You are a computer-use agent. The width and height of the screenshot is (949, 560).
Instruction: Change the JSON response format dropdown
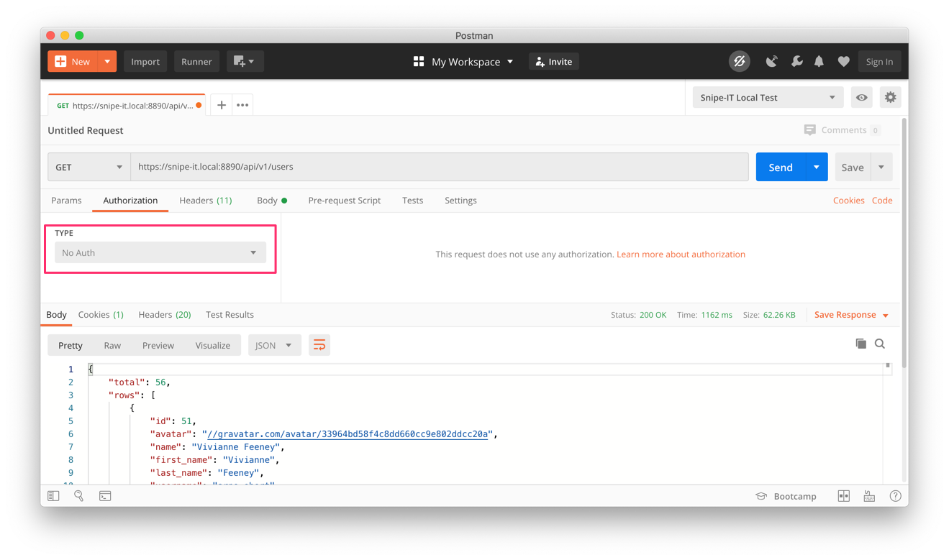click(x=273, y=346)
